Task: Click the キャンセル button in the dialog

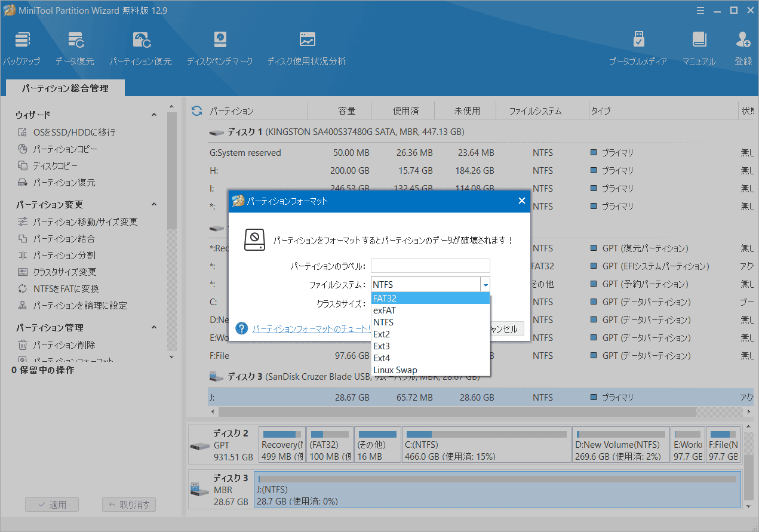Action: (x=506, y=328)
